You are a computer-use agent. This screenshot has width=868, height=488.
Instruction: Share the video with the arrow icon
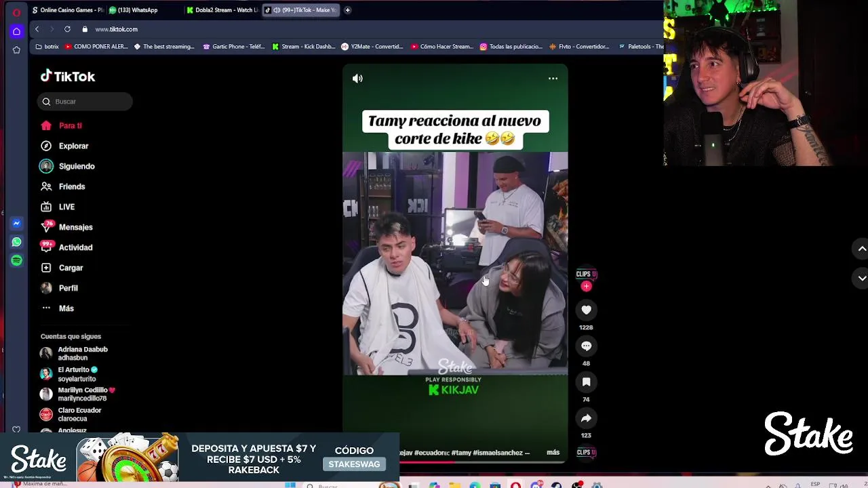(x=586, y=418)
